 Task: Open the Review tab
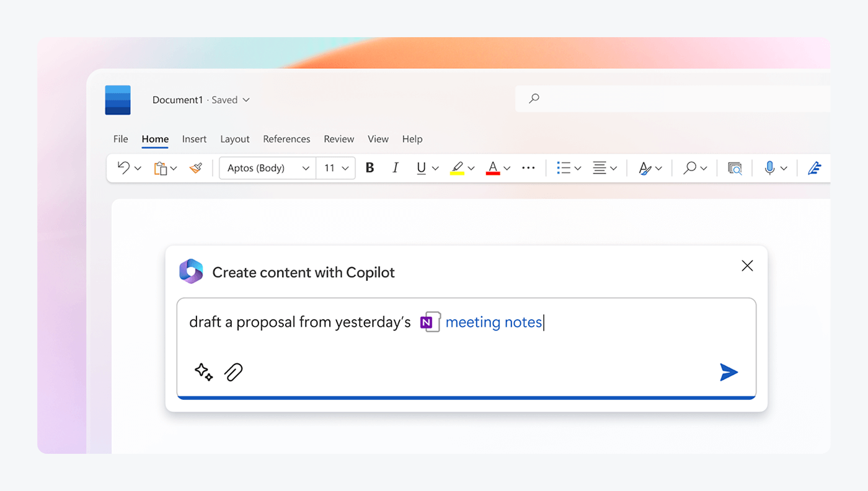pos(339,139)
